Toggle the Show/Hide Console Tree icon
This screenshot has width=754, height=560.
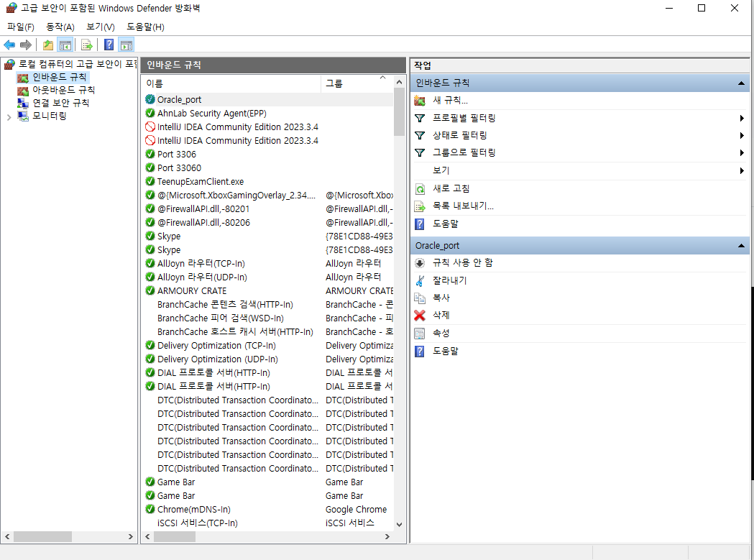pos(65,45)
